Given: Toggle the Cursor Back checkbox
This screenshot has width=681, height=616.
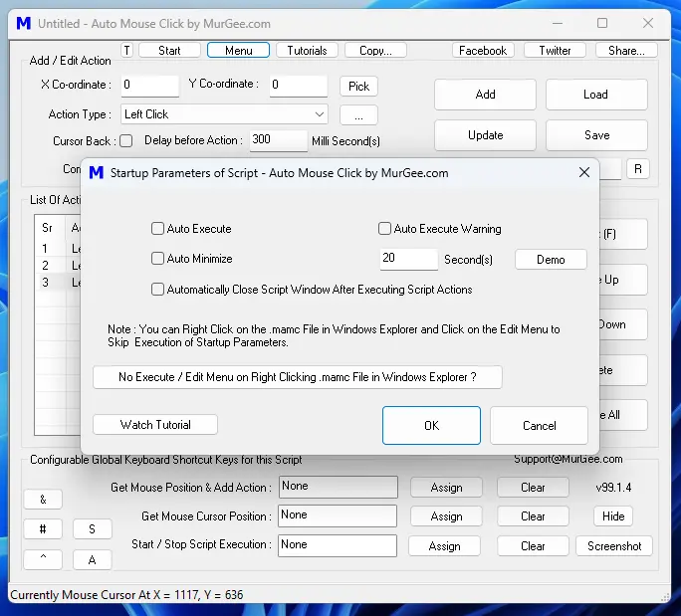Looking at the screenshot, I should tap(126, 140).
